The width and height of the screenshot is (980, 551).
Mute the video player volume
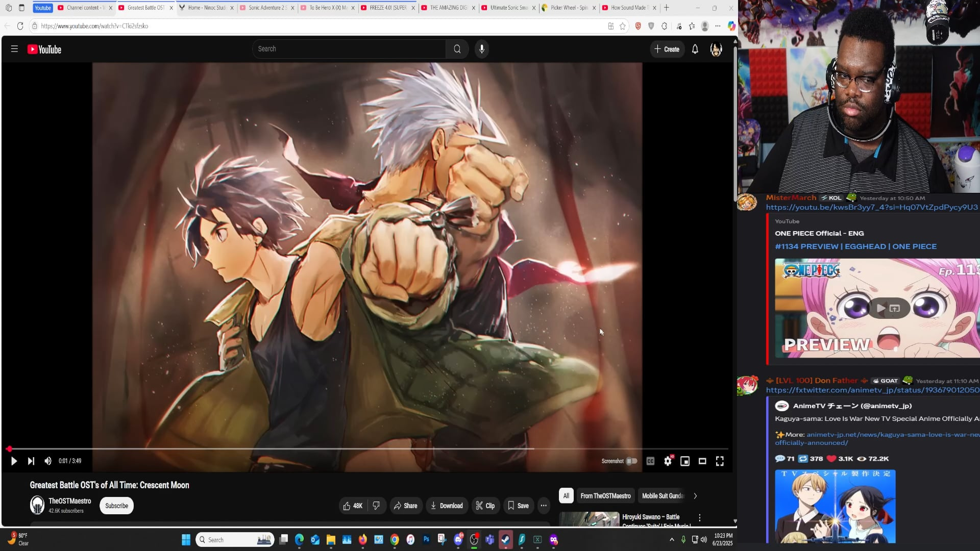coord(48,461)
